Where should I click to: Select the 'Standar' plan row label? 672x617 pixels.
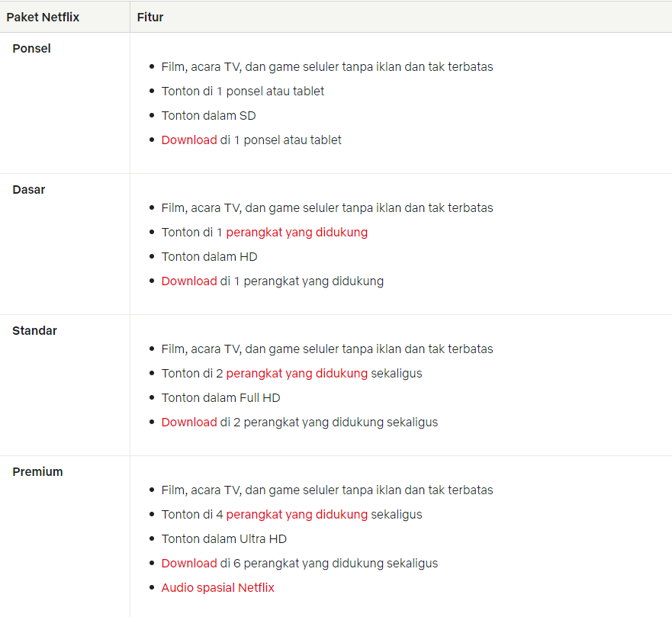[x=35, y=331]
